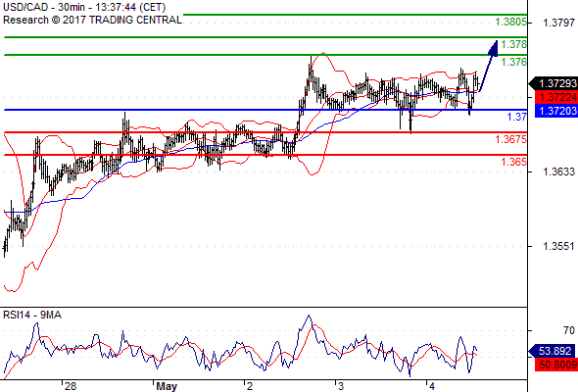Click the 28 date axis marker
The image size is (578, 392).
[x=70, y=386]
